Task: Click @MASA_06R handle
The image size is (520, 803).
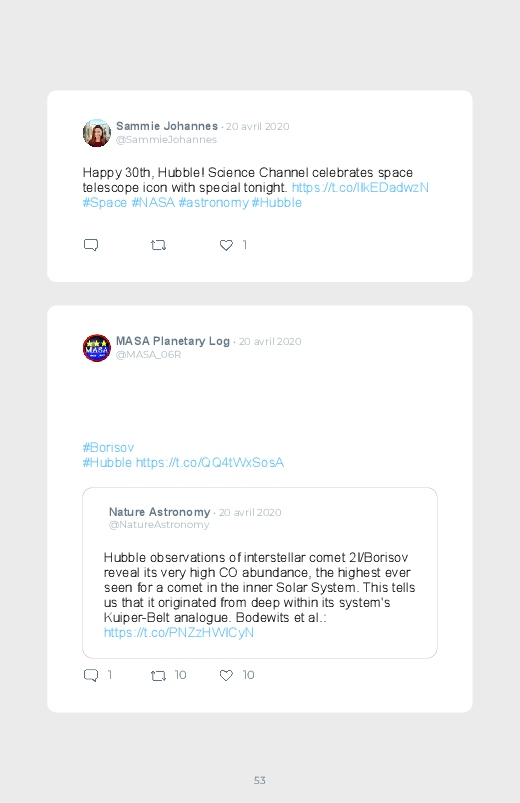Action: [149, 354]
